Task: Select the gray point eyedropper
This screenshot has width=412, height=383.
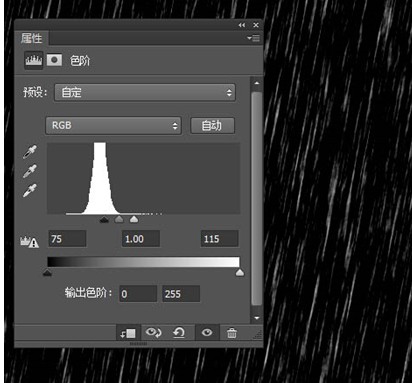Action: pyautogui.click(x=30, y=171)
